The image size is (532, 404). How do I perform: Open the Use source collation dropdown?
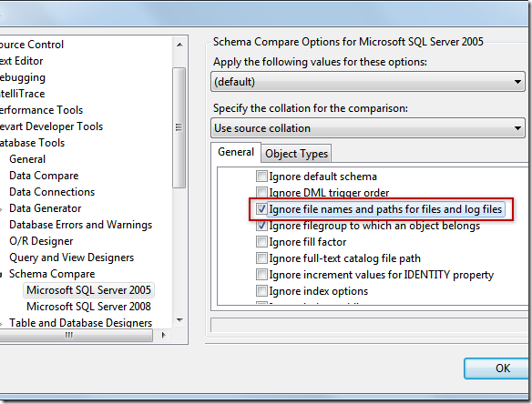click(368, 128)
